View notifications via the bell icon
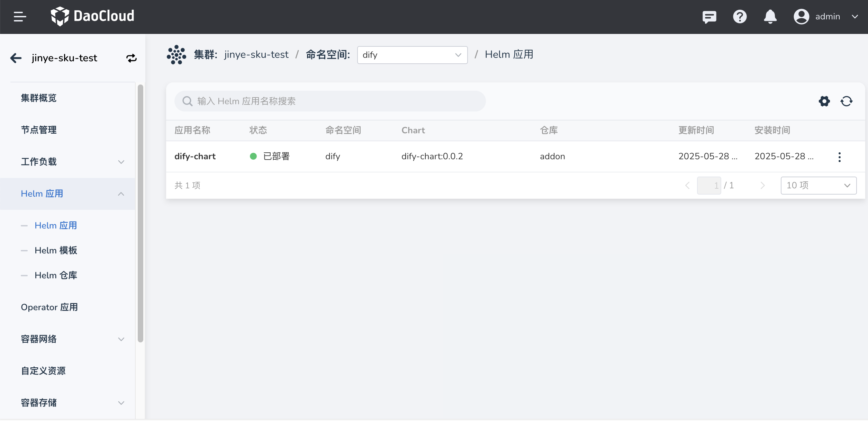The image size is (868, 421). pos(770,17)
